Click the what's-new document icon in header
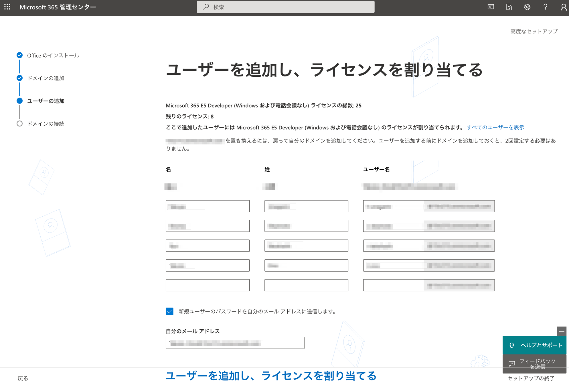The height and width of the screenshot is (392, 569). (509, 7)
